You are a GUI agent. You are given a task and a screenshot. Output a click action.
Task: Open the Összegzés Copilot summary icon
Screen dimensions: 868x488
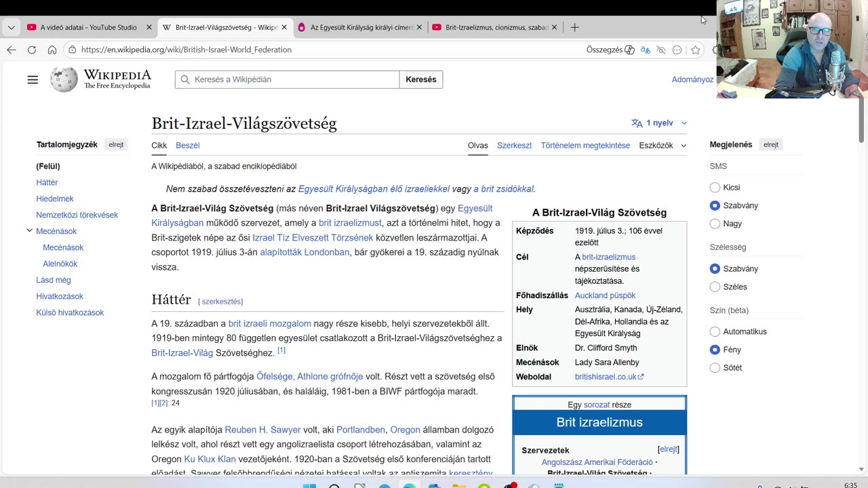click(x=629, y=49)
